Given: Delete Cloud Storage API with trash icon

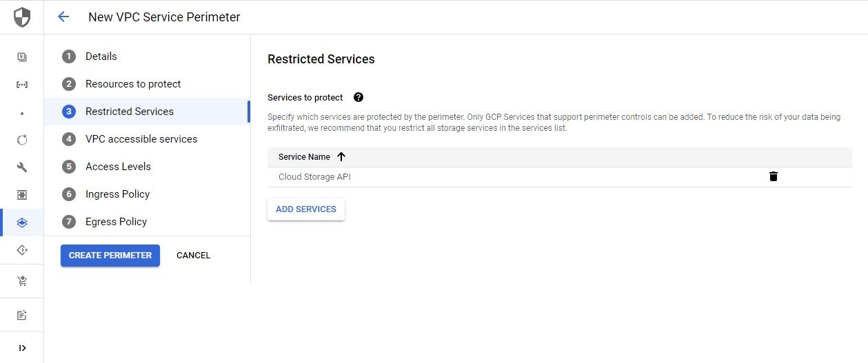Looking at the screenshot, I should pos(773,177).
